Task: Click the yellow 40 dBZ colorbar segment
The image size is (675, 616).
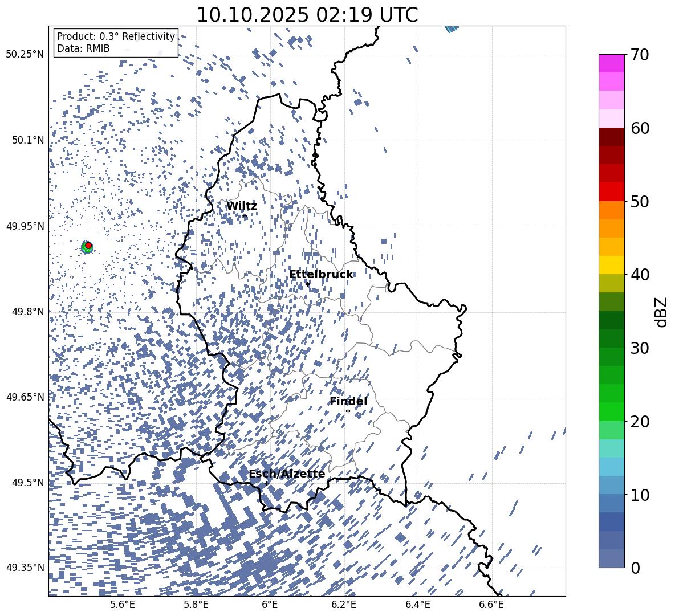Action: click(611, 265)
